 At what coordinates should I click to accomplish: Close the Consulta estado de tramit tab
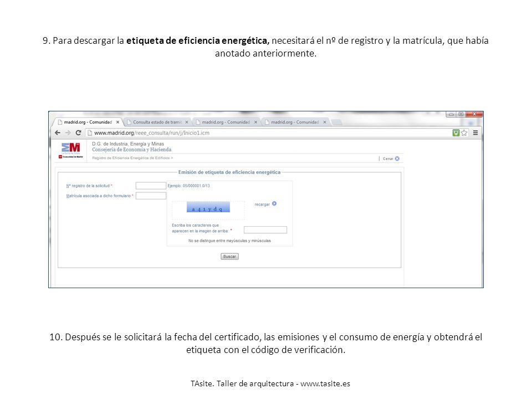pyautogui.click(x=187, y=122)
